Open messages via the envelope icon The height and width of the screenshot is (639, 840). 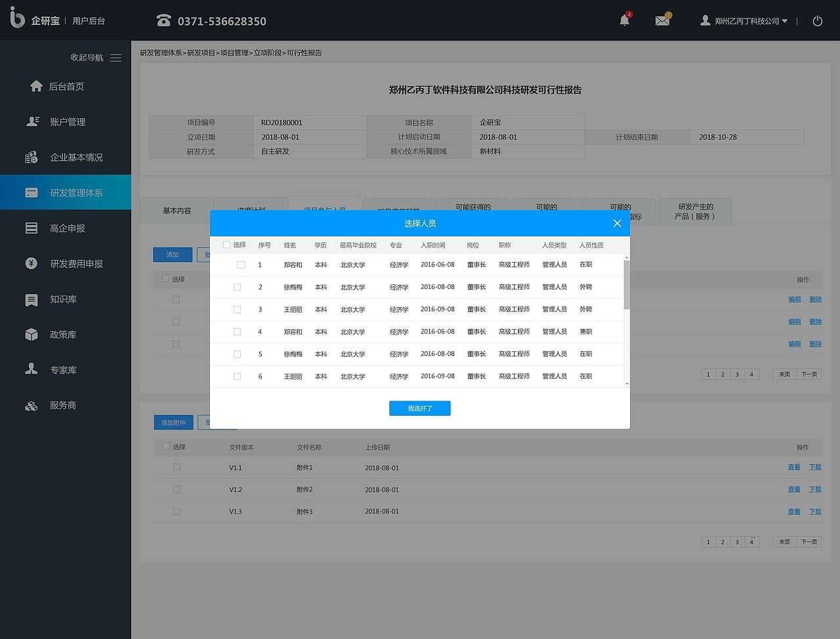pyautogui.click(x=663, y=20)
